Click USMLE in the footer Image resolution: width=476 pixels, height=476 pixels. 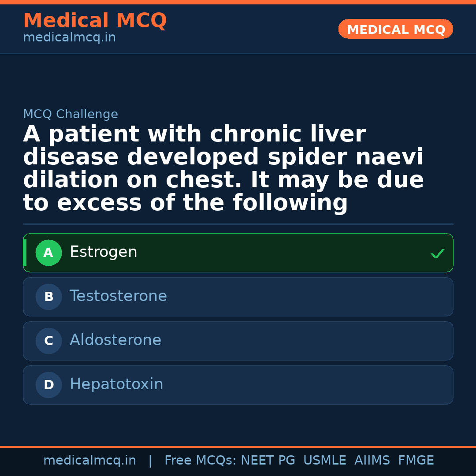coord(325,461)
